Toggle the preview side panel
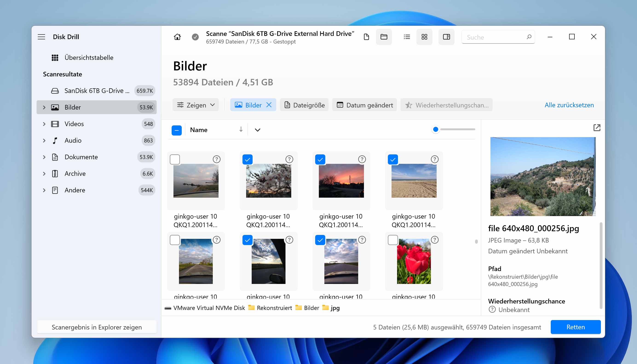This screenshot has height=364, width=637. tap(446, 37)
